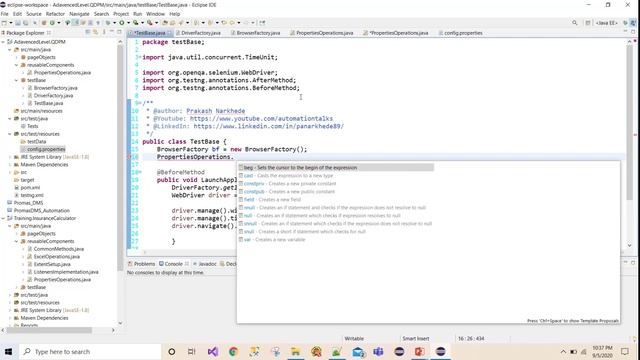Click Collapse All icon in Package Explorer
Image resolution: width=640 pixels, height=360 pixels.
click(x=88, y=32)
